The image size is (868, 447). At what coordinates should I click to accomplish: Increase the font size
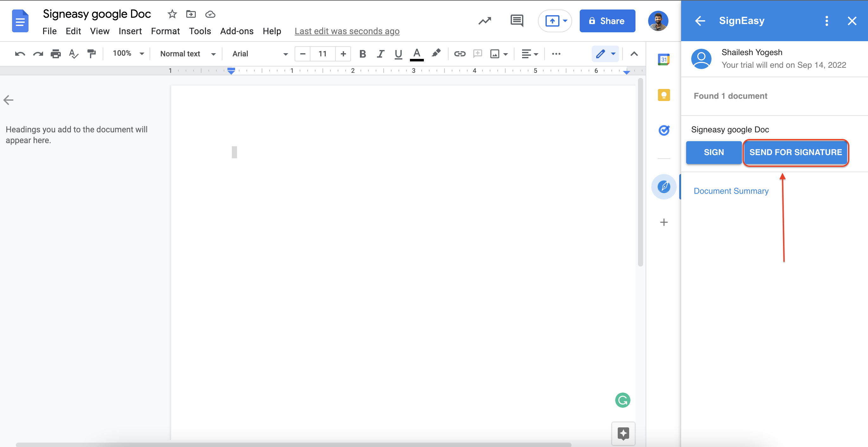coord(343,54)
